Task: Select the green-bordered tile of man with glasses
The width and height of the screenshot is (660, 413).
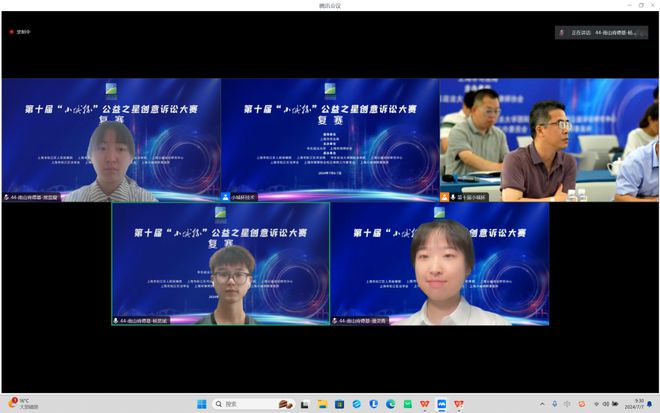Action: pyautogui.click(x=221, y=264)
